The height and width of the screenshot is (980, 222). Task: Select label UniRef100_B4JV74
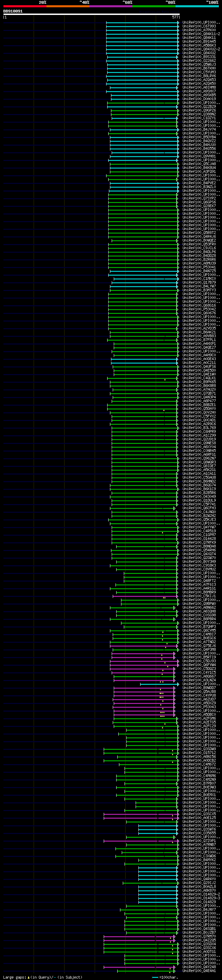click(199, 129)
